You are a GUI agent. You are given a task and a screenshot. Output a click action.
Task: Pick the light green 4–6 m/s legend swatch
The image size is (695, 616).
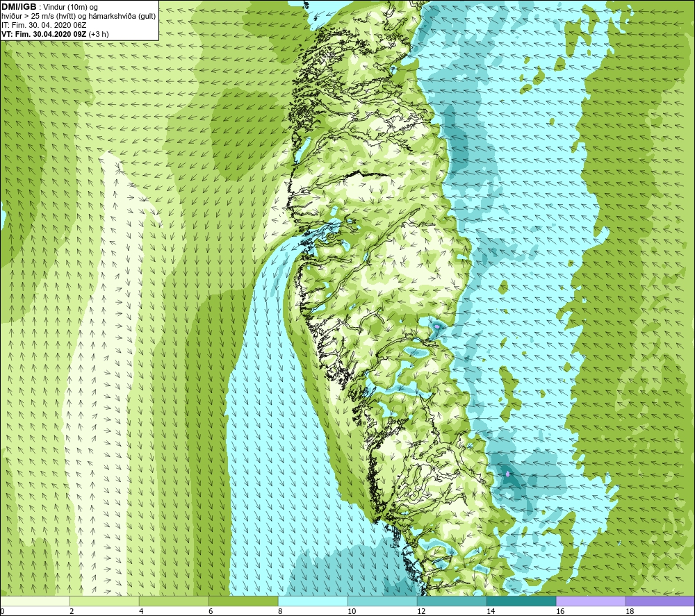(x=174, y=601)
